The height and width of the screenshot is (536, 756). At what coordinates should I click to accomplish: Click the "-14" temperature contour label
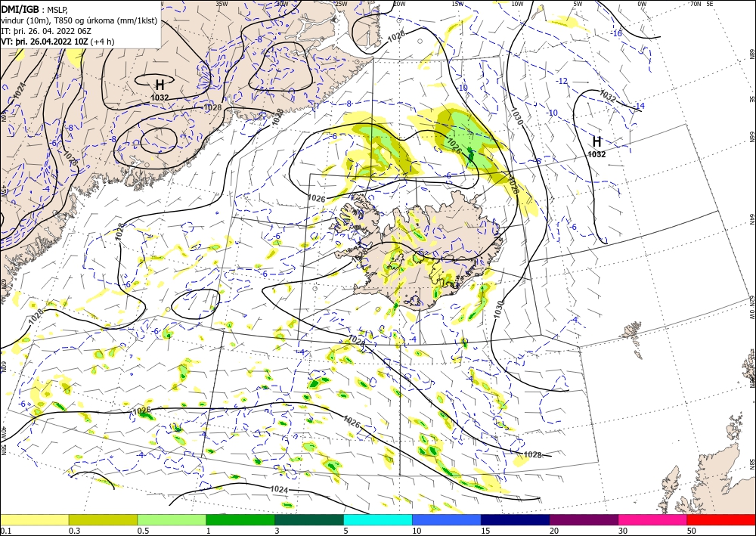(639, 106)
